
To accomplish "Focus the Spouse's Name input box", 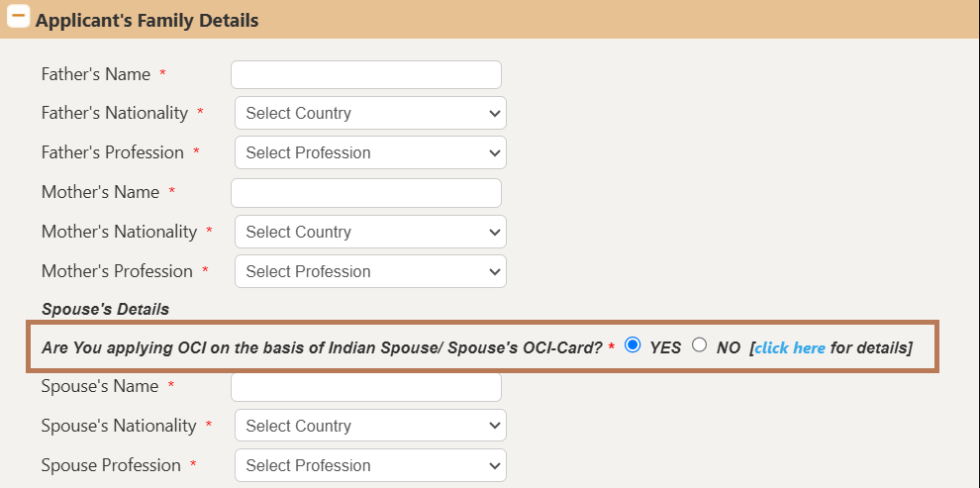I will click(365, 386).
